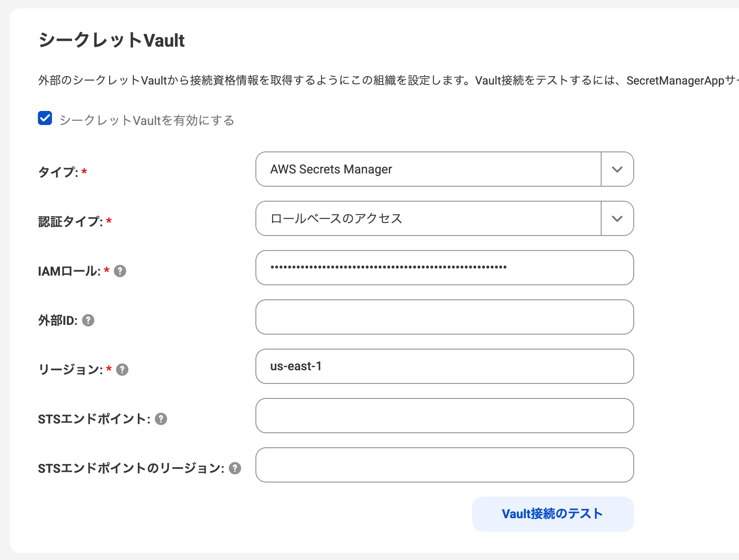
Task: Click the STSエンドポイントのリージョン help icon
Action: tap(235, 468)
